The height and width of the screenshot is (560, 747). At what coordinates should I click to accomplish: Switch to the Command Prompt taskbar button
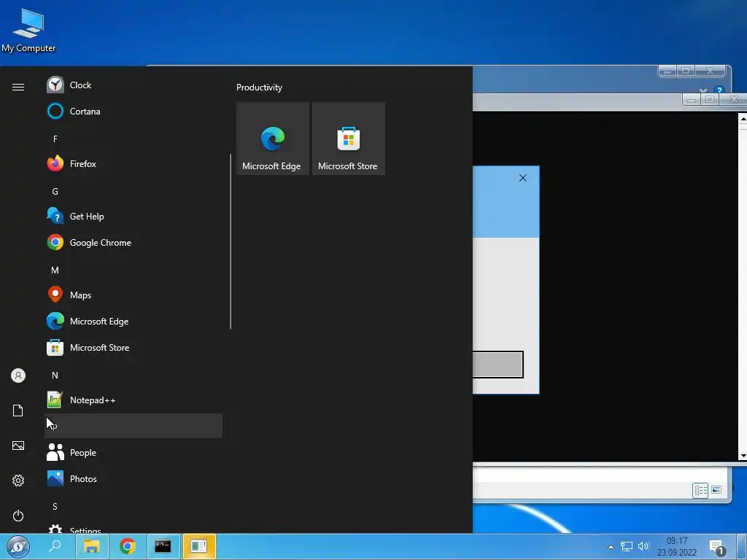point(163,546)
